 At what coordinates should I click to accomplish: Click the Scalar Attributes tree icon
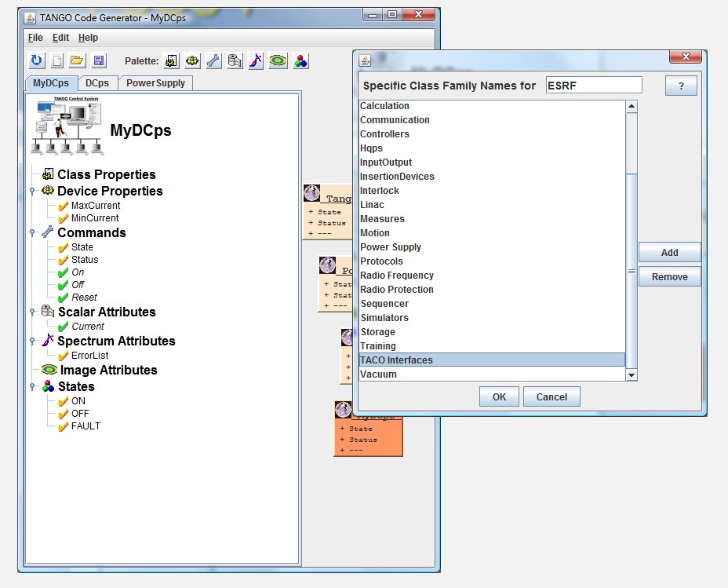click(49, 311)
